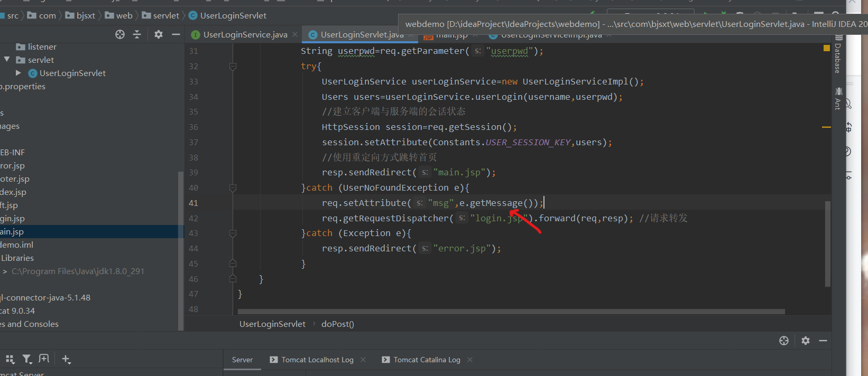
Task: Click the editor horizontal scrollbar
Action: tap(511, 312)
